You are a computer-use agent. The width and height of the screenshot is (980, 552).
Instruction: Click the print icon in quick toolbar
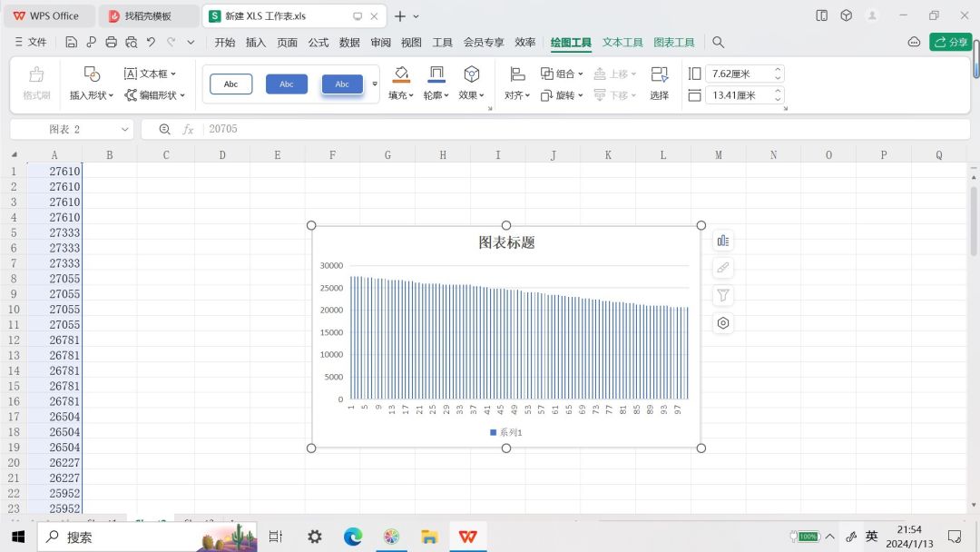click(x=111, y=43)
